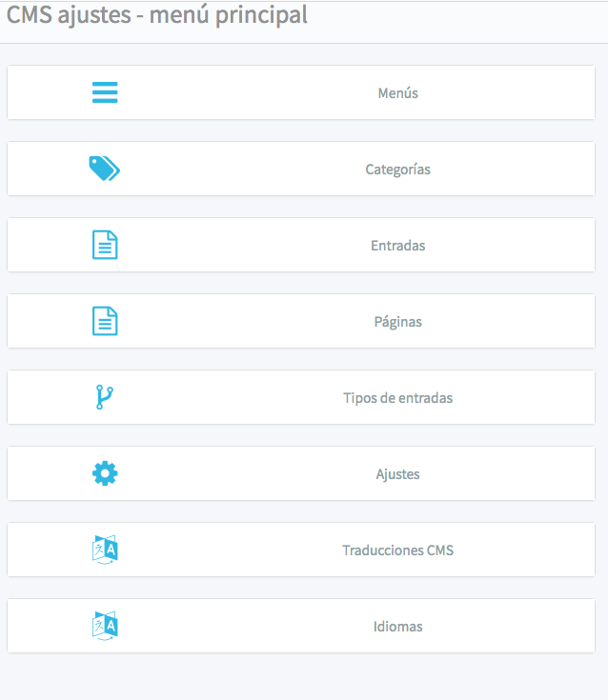The width and height of the screenshot is (608, 700).
Task: Click the gear icon for Ajustes
Action: click(105, 473)
